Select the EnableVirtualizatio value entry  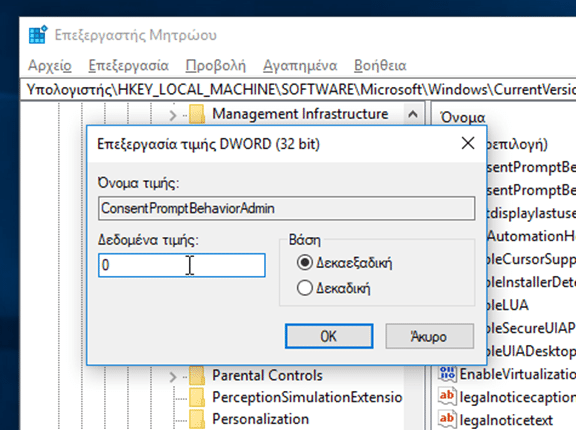(518, 374)
